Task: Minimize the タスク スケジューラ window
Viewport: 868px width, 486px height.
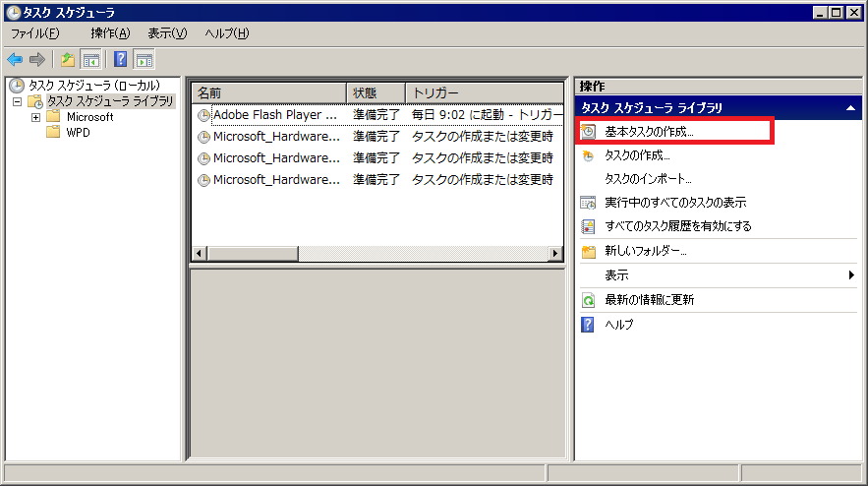Action: pyautogui.click(x=821, y=12)
